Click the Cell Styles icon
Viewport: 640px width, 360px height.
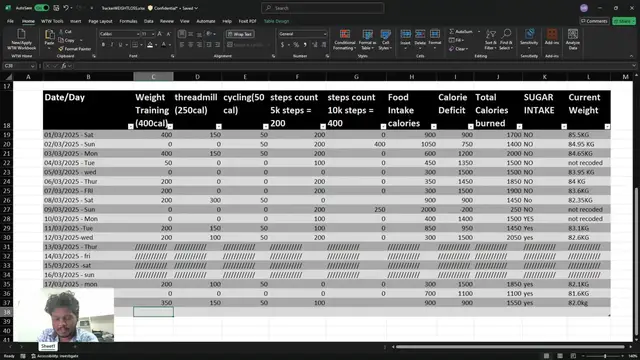coord(385,34)
